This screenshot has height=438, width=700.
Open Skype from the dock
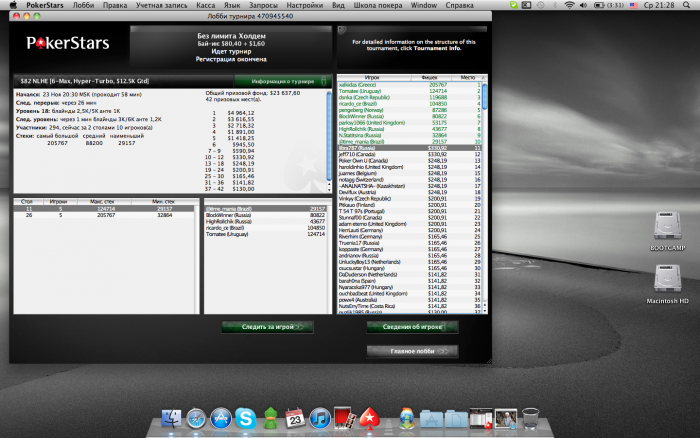[246, 419]
